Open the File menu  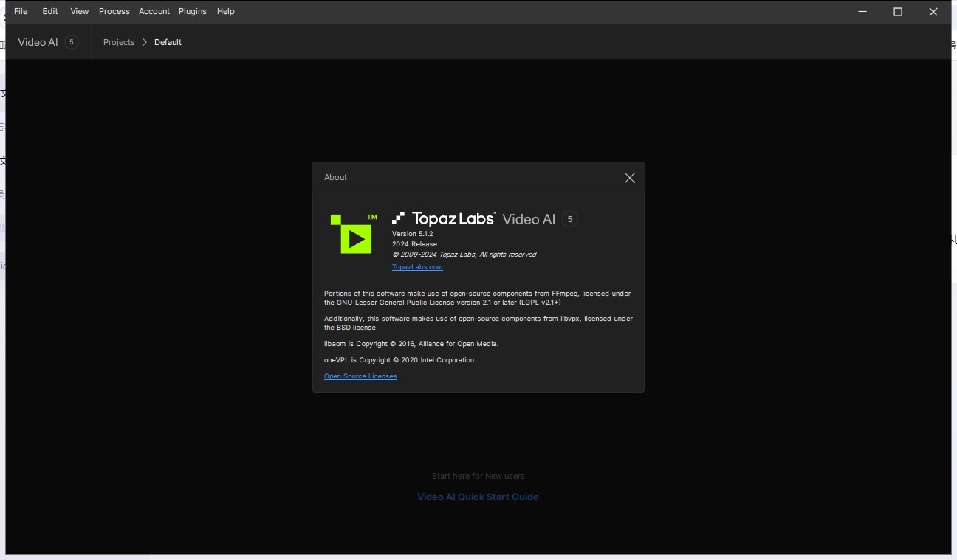pos(21,11)
